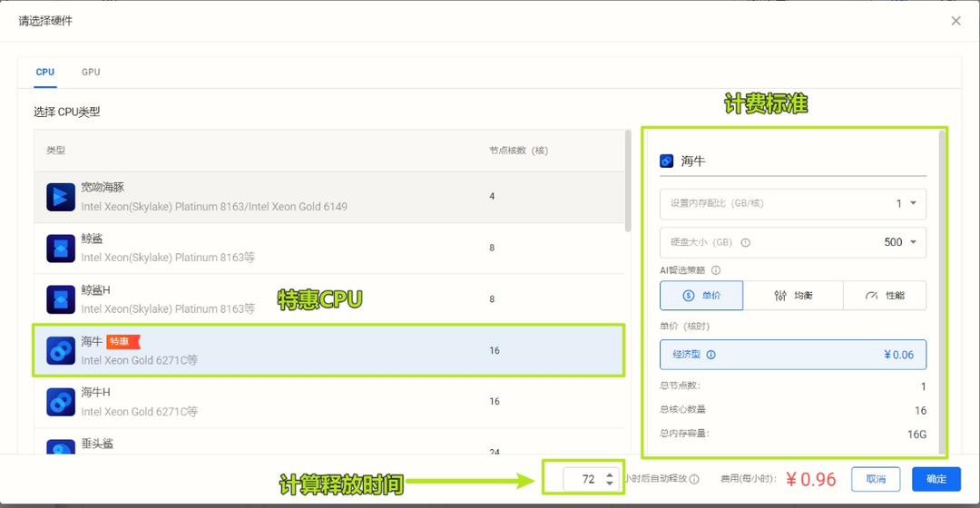Select the 鲸鲨H CPU row

pyautogui.click(x=329, y=299)
